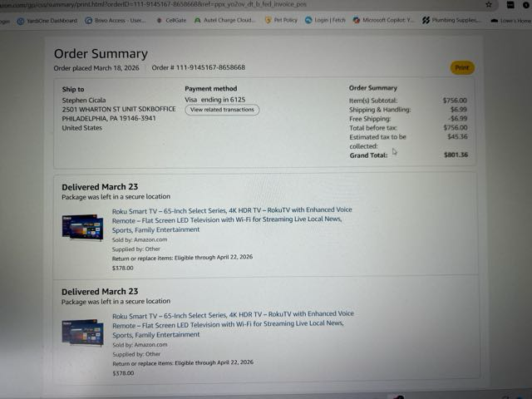Click the browser extensions icon

point(510,4)
